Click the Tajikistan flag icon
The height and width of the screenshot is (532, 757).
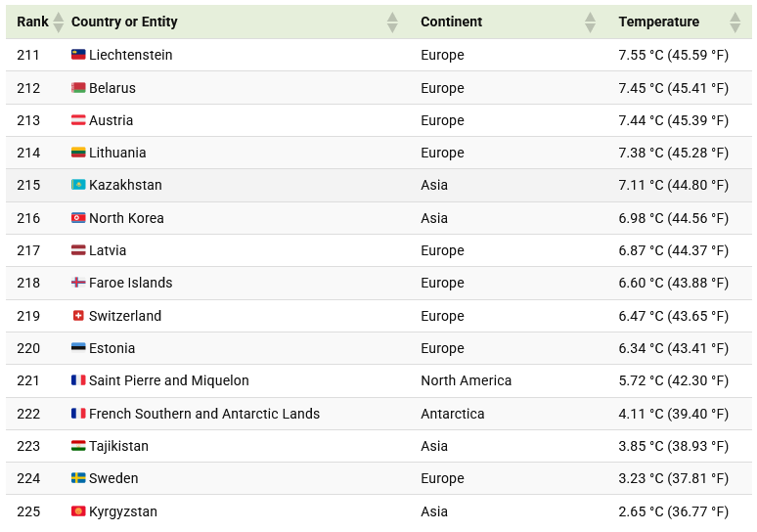tap(78, 446)
